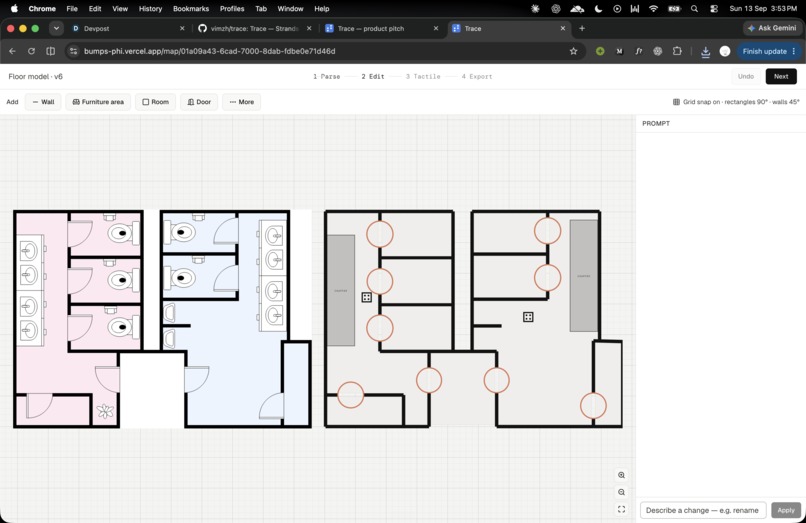Click the Next button

click(781, 76)
